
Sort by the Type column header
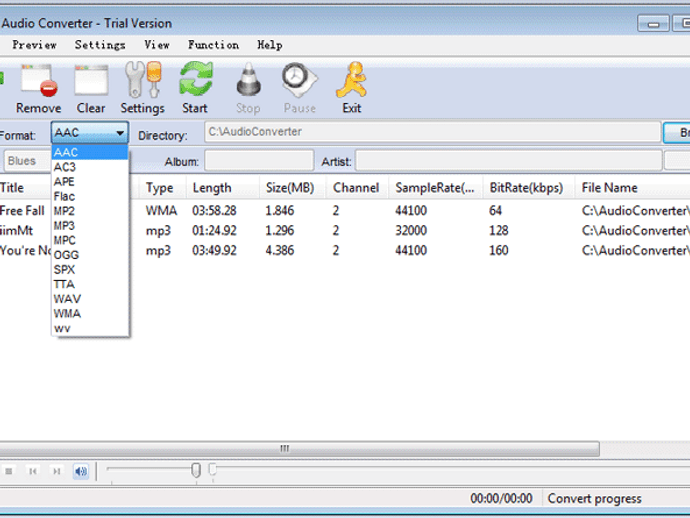point(162,188)
